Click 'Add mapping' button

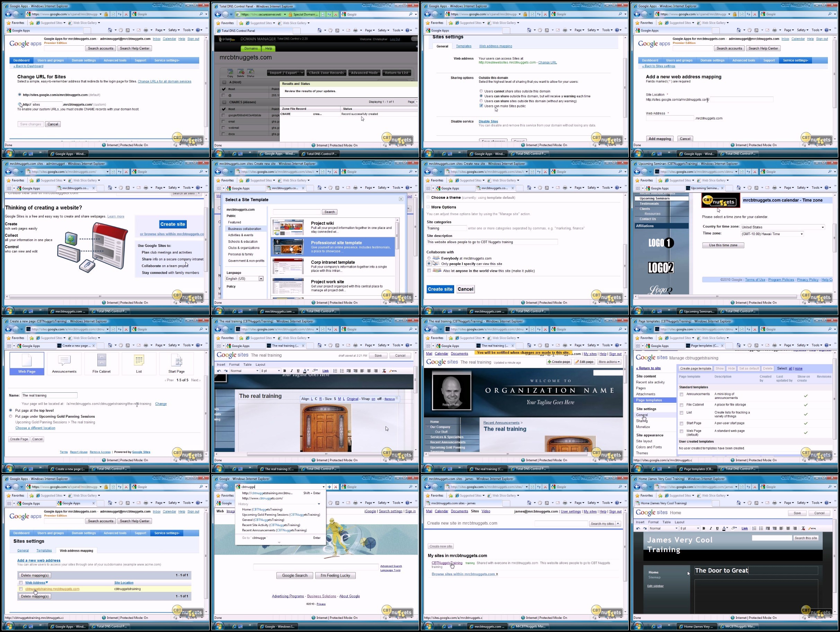point(660,139)
